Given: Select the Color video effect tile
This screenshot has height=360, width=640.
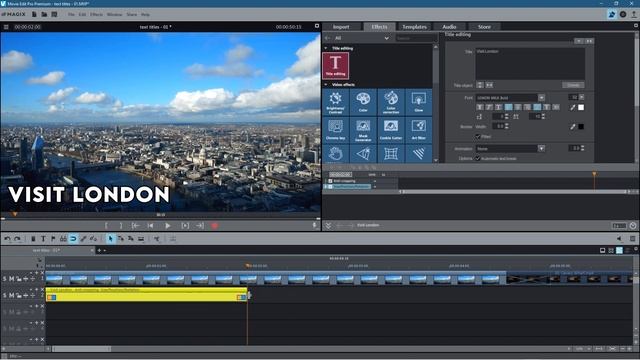Looking at the screenshot, I should coord(363,102).
